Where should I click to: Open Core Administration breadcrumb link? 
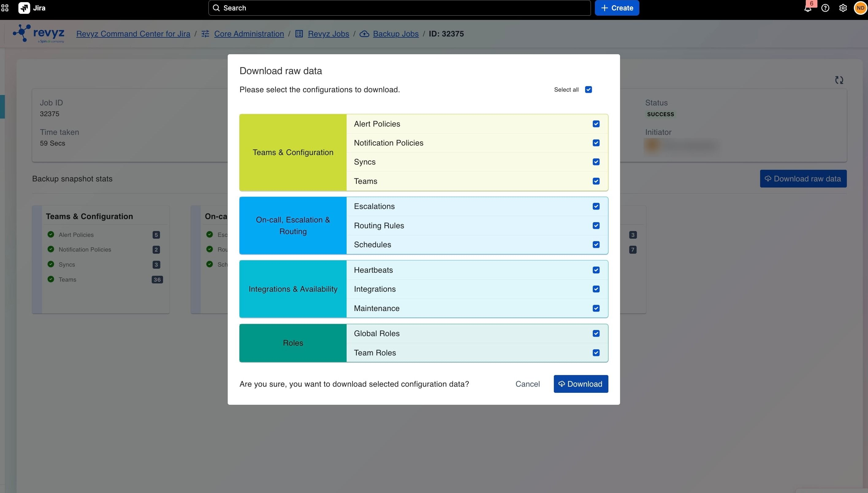249,33
